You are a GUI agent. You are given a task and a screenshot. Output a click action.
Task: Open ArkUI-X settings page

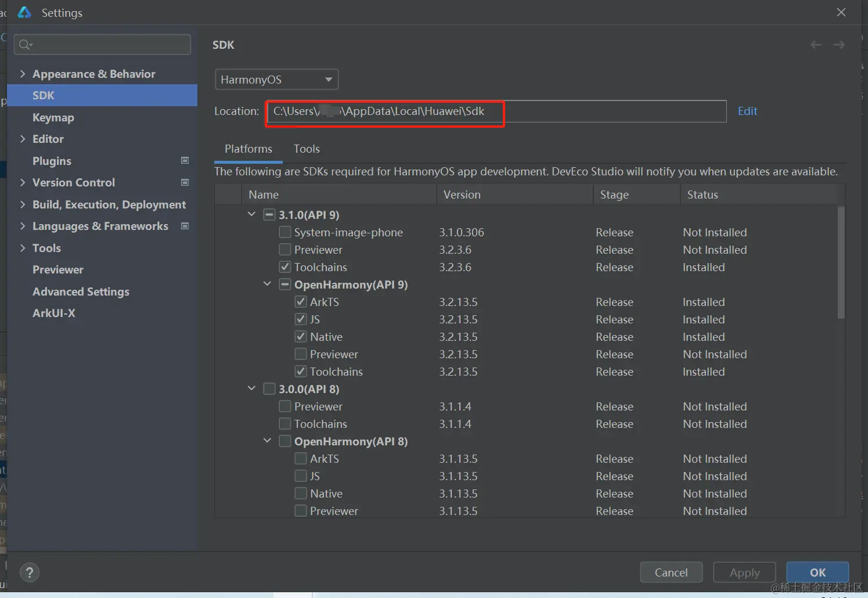coord(54,313)
